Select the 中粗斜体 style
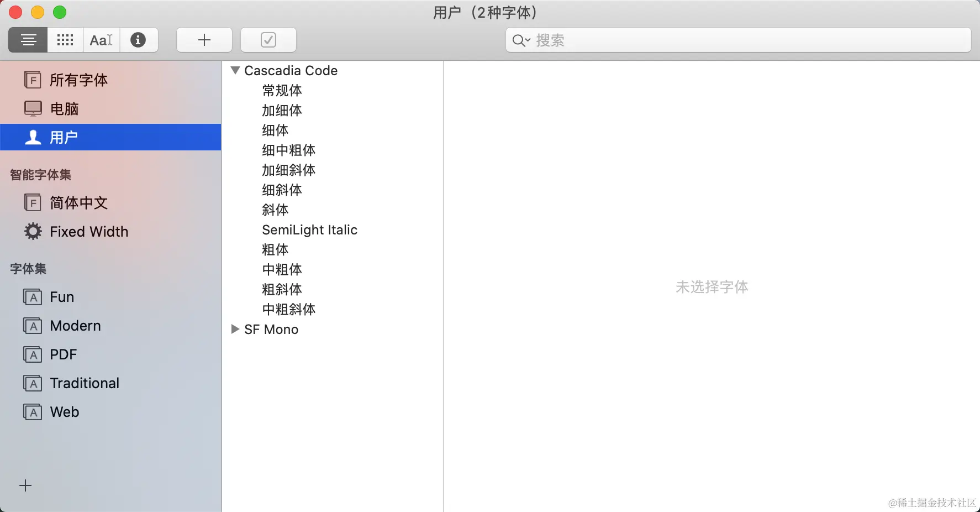Viewport: 980px width, 512px height. [288, 309]
